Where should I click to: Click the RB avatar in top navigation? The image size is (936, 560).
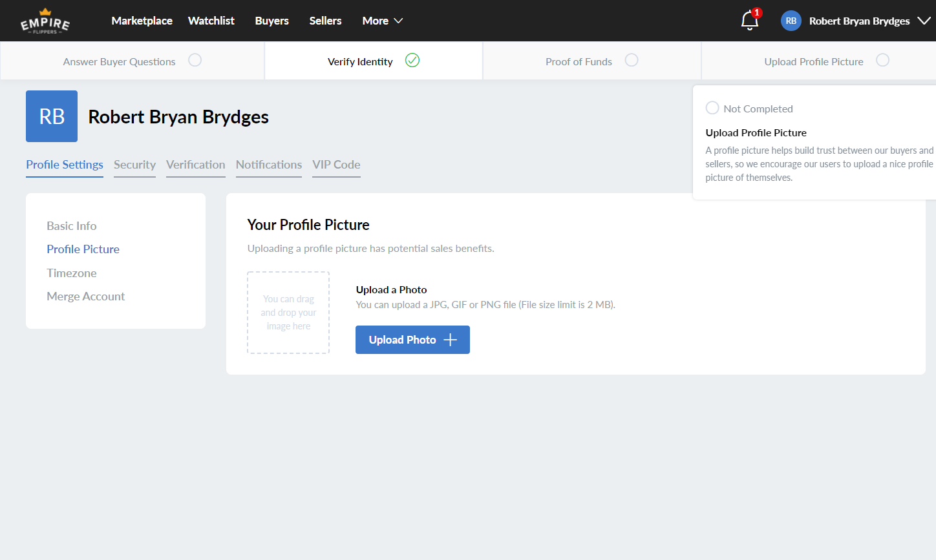pos(791,21)
